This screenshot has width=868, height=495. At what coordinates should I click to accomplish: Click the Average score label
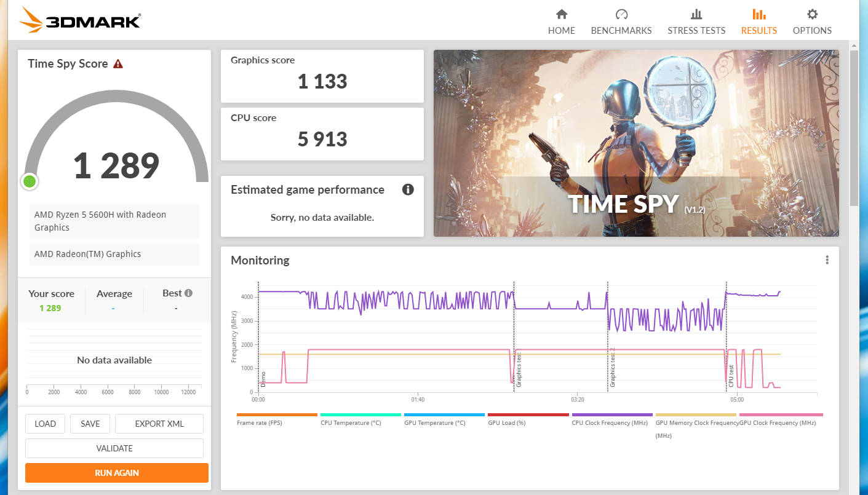pos(114,293)
